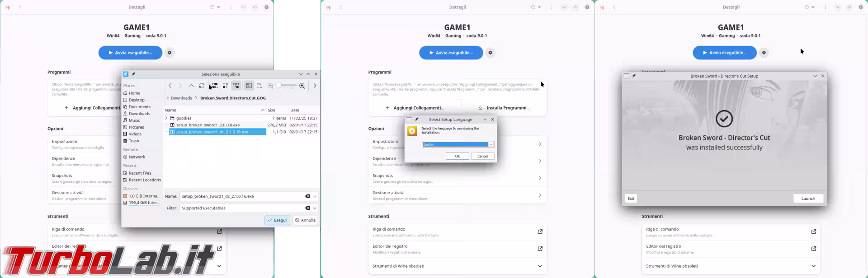
Task: Click OK in Select Setup Language dialog
Action: coord(457,156)
